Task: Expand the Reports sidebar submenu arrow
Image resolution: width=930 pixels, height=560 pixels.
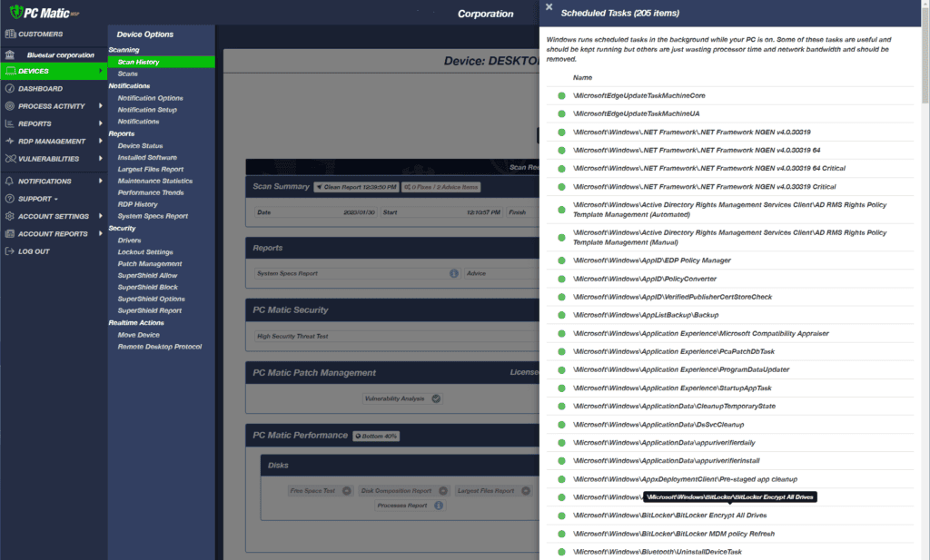Action: [x=100, y=123]
